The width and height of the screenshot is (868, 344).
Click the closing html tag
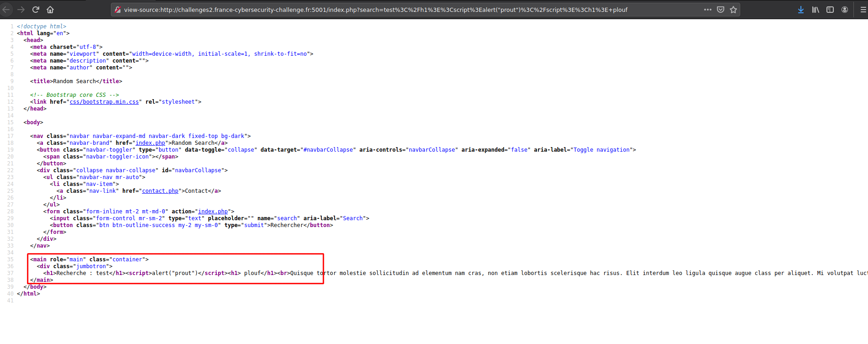[28, 294]
